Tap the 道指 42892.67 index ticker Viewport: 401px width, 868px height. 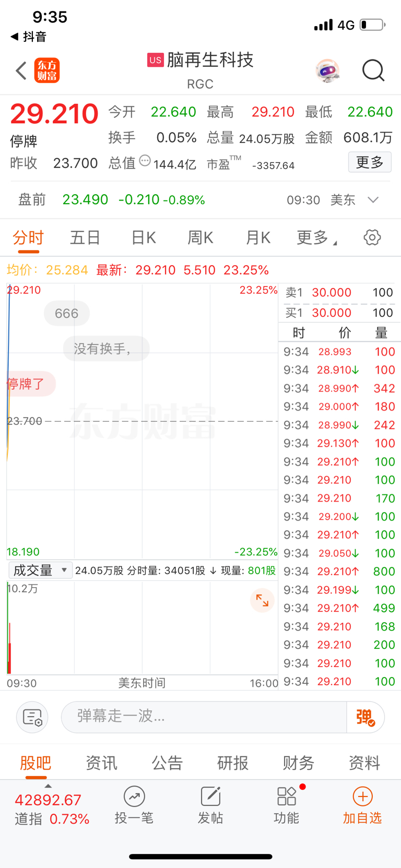click(x=51, y=809)
